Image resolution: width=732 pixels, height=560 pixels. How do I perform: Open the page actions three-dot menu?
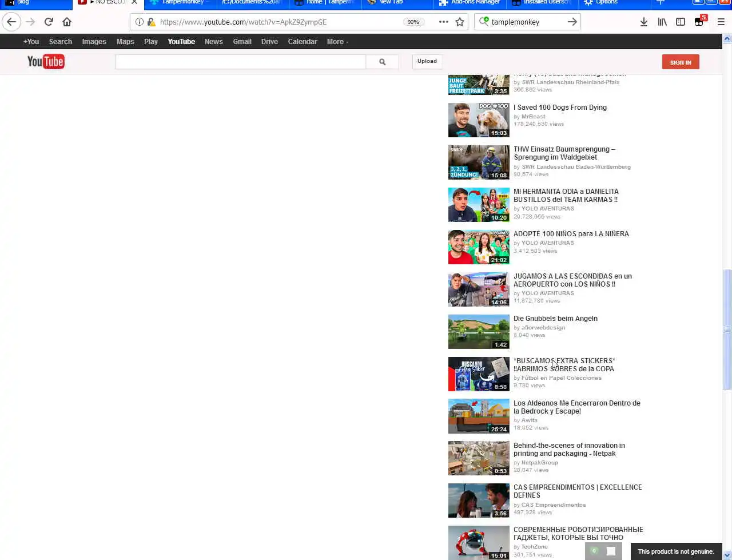[x=443, y=22]
